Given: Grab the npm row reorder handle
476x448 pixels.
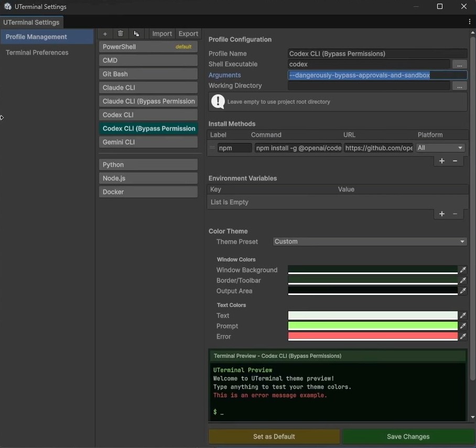Looking at the screenshot, I should pyautogui.click(x=212, y=148).
